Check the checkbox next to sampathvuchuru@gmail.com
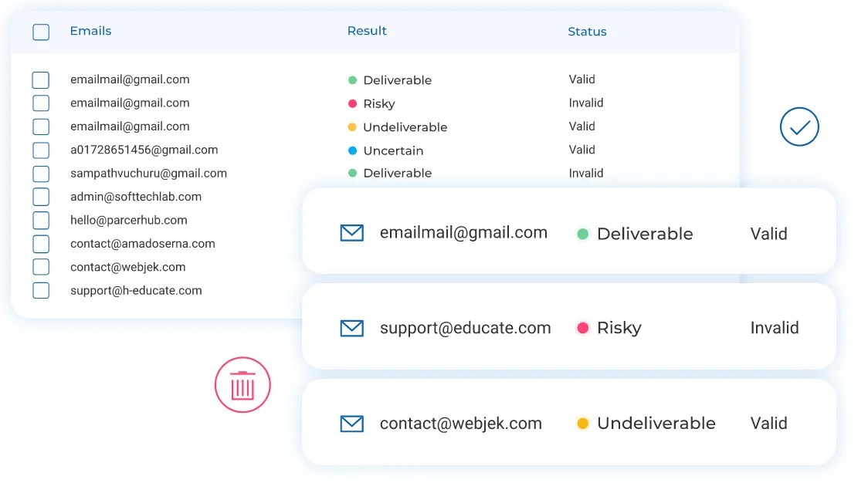Image resolution: width=868 pixels, height=493 pixels. (x=40, y=174)
